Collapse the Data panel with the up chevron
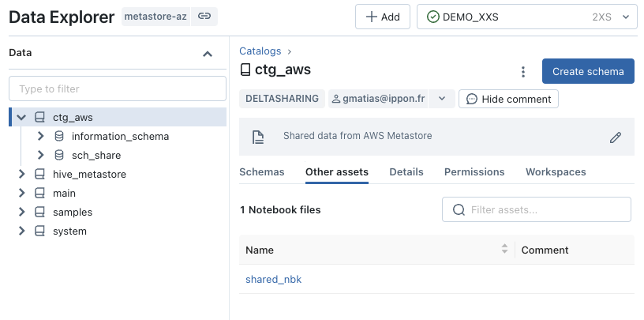Viewport: 644px width, 320px height. point(208,54)
